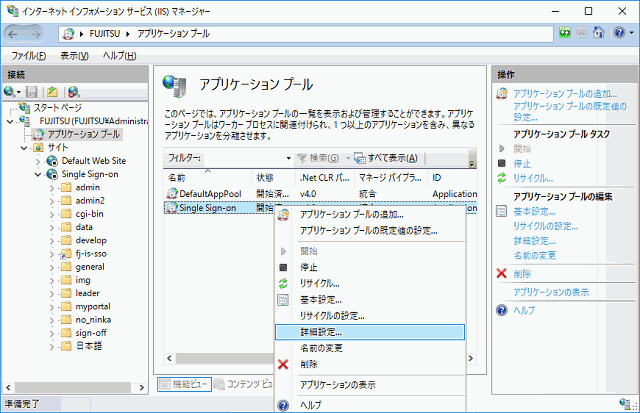
Task: Open the filter dropdown arrow
Action: (288, 158)
